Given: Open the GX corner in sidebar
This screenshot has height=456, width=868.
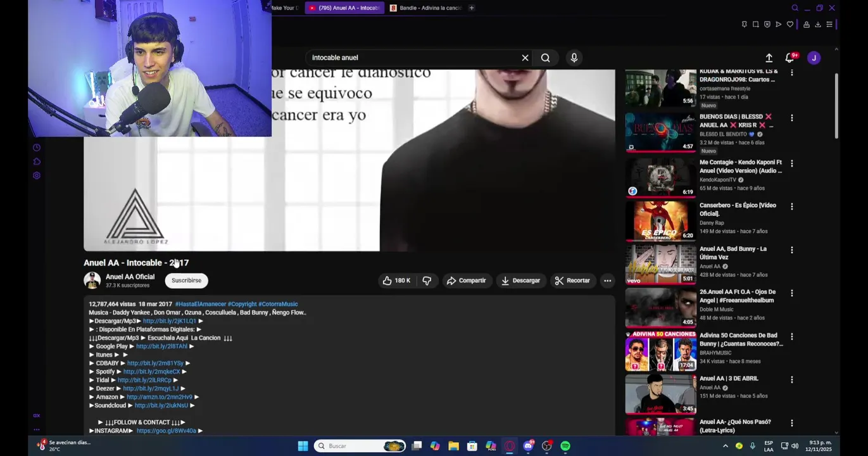Looking at the screenshot, I should 37,415.
